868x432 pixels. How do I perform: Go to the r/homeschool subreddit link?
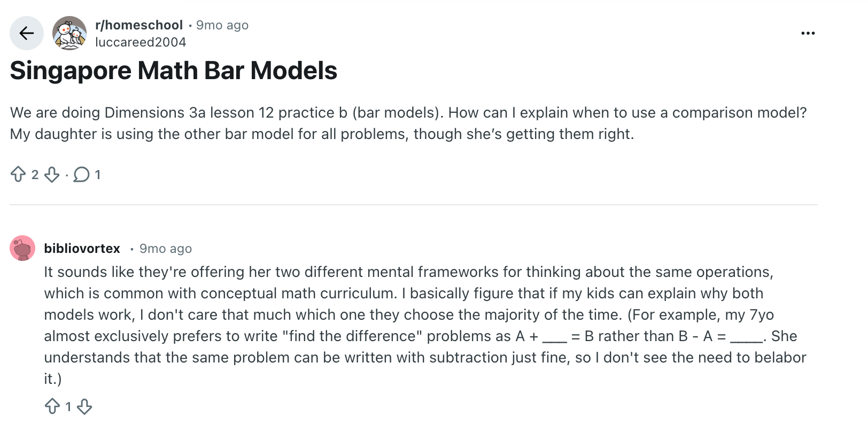pyautogui.click(x=139, y=25)
